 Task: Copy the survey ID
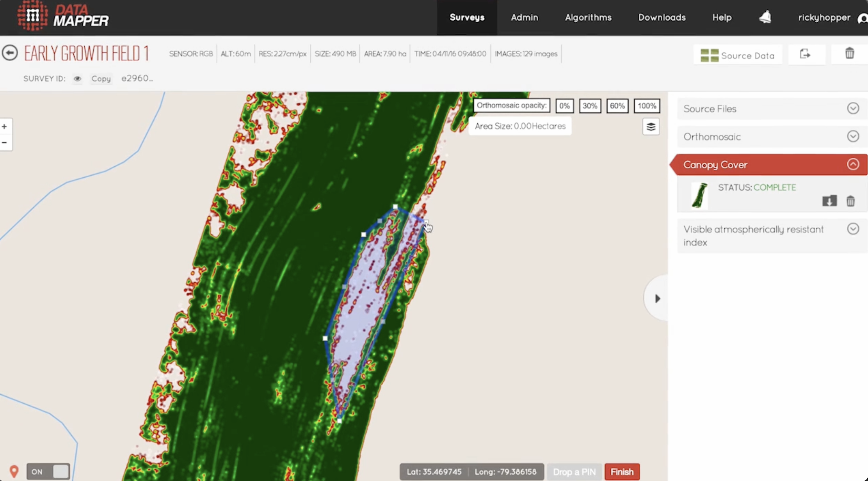pyautogui.click(x=101, y=78)
